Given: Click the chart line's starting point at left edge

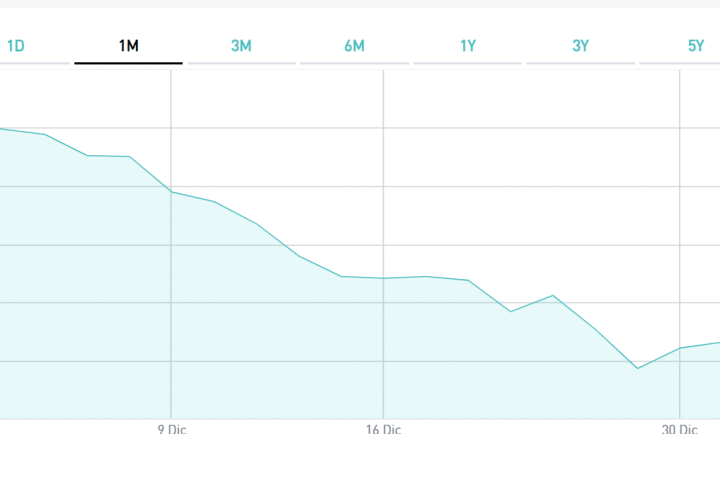Looking at the screenshot, I should [2, 128].
